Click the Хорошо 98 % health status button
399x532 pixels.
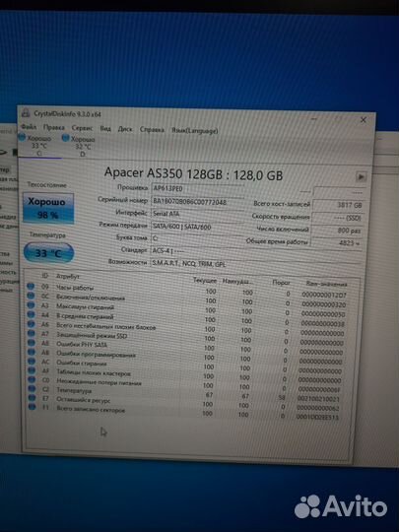(48, 208)
